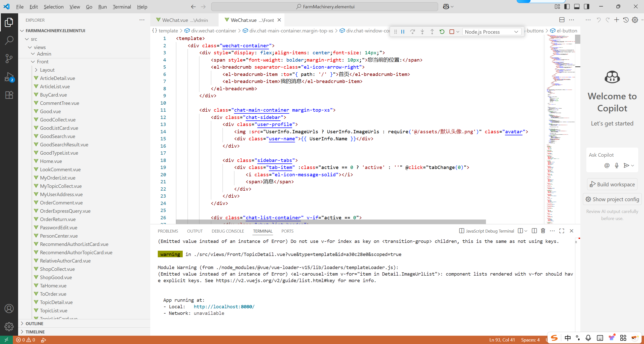Switch to the OUTPUT tab

195,231
